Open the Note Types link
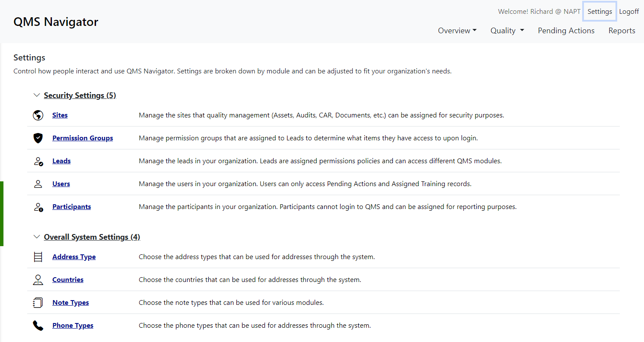 click(x=70, y=303)
